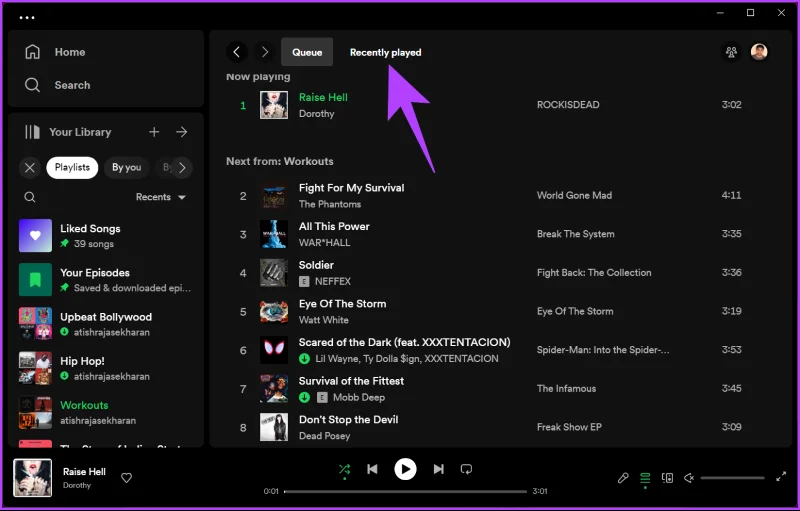Open Friend Activity icon
800x511 pixels.
click(x=731, y=52)
